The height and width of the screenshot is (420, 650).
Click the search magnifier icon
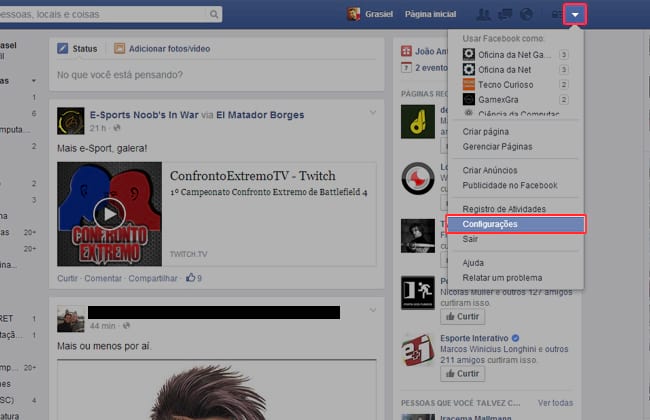coord(213,15)
